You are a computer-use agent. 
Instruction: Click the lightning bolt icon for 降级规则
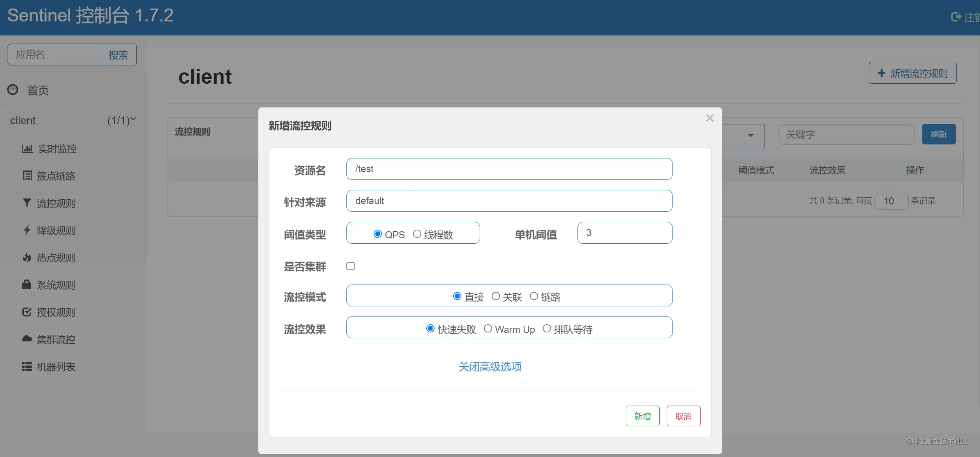point(27,230)
